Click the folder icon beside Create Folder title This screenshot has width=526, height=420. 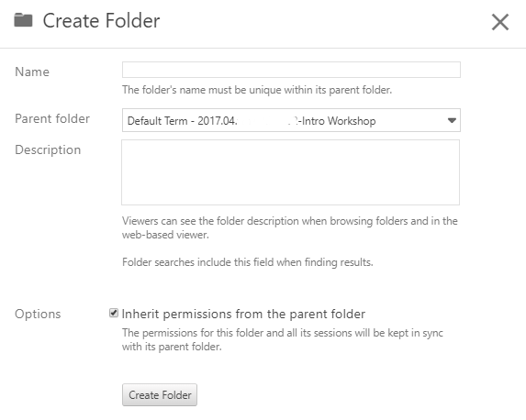(x=23, y=20)
